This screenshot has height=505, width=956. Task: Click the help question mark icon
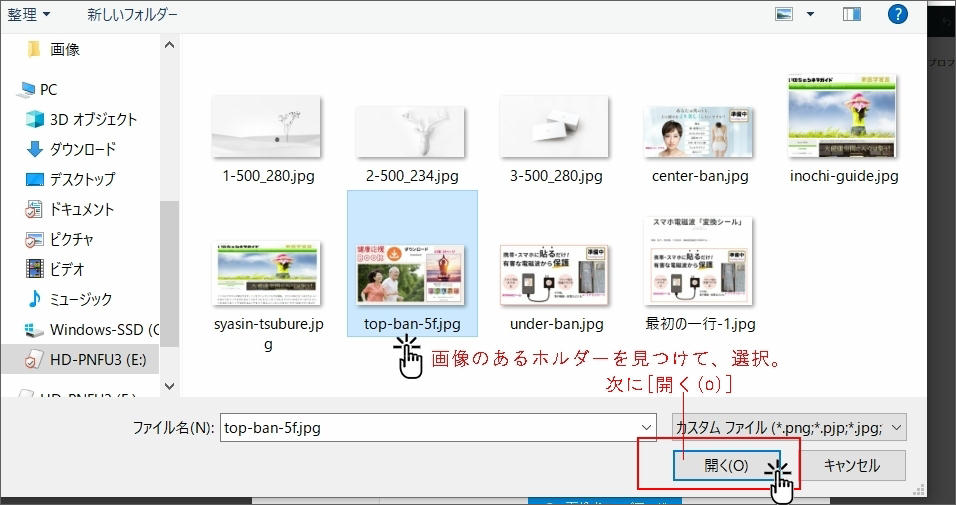(897, 14)
